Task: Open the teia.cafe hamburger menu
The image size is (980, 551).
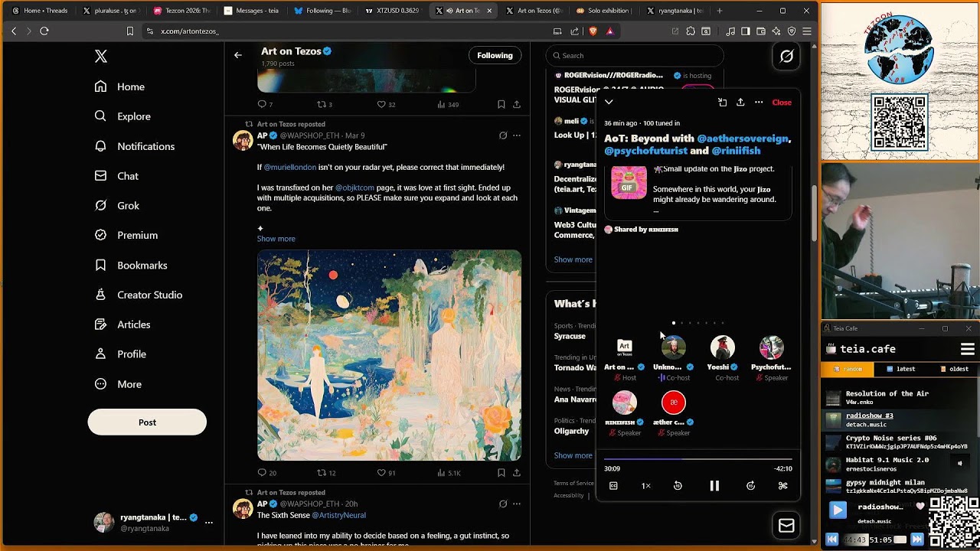Action: (x=967, y=349)
